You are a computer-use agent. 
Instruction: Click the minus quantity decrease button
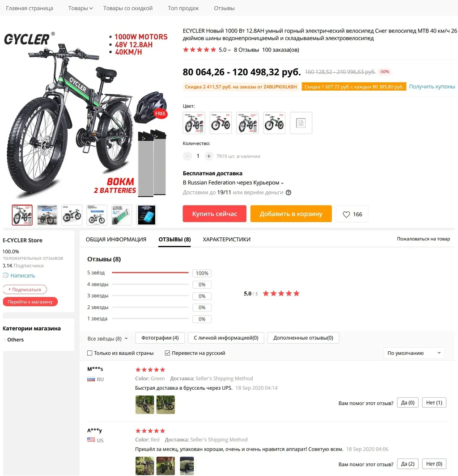click(x=187, y=156)
